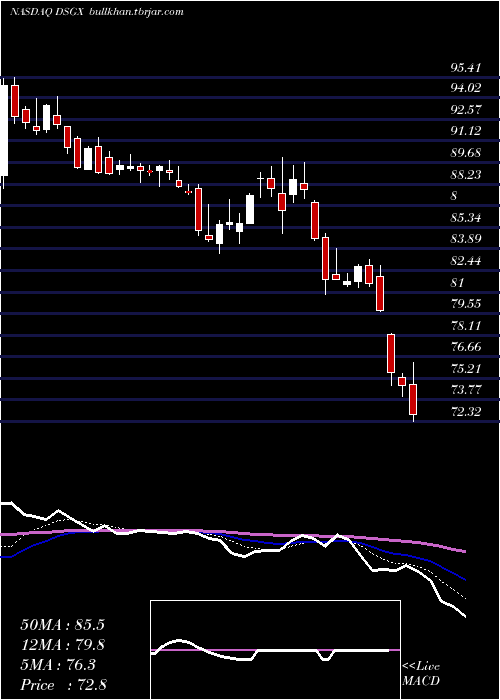Click the 50MA : 85.5 readout
Viewport: 500px width, 700px height.
pos(63,625)
